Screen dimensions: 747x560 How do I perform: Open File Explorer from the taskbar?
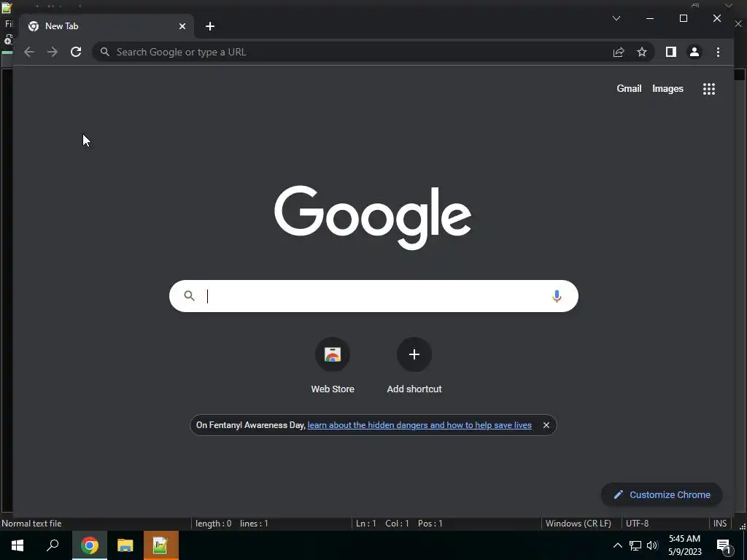pos(125,545)
